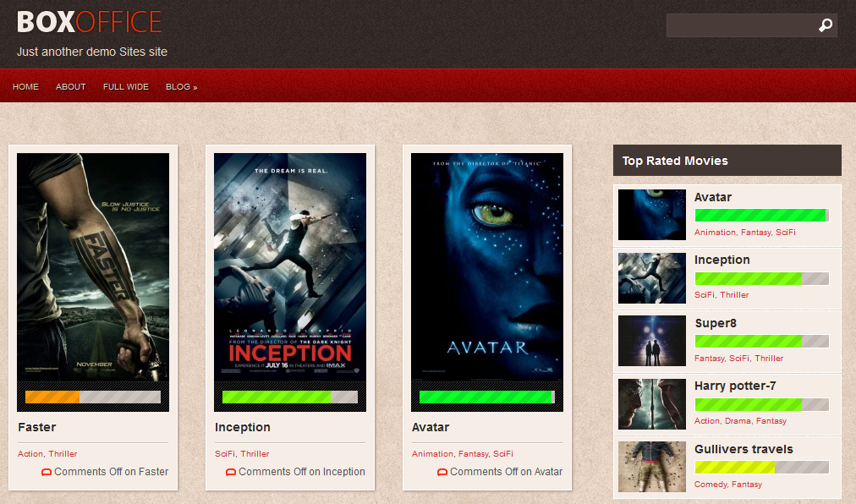Open the Top Rated Avatar thumbnail
The image size is (856, 504).
click(652, 215)
